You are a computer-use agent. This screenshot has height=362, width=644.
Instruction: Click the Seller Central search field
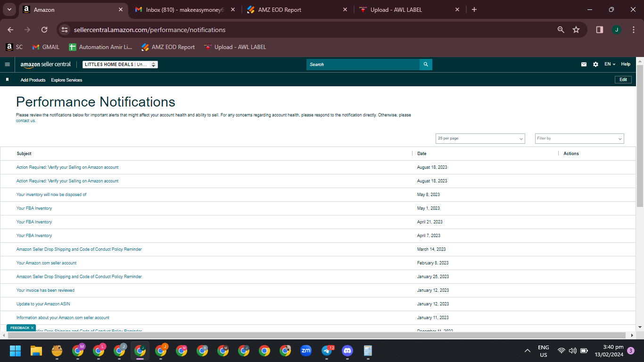(x=363, y=65)
